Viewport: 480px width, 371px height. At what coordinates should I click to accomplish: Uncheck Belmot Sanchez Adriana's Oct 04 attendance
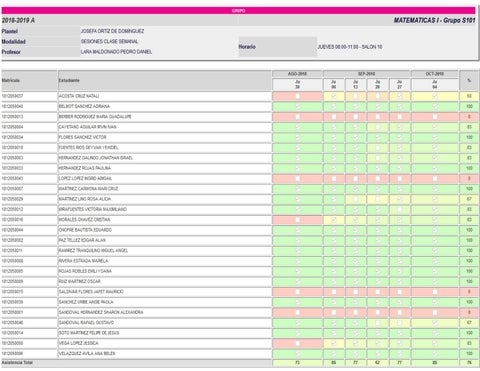click(x=435, y=106)
